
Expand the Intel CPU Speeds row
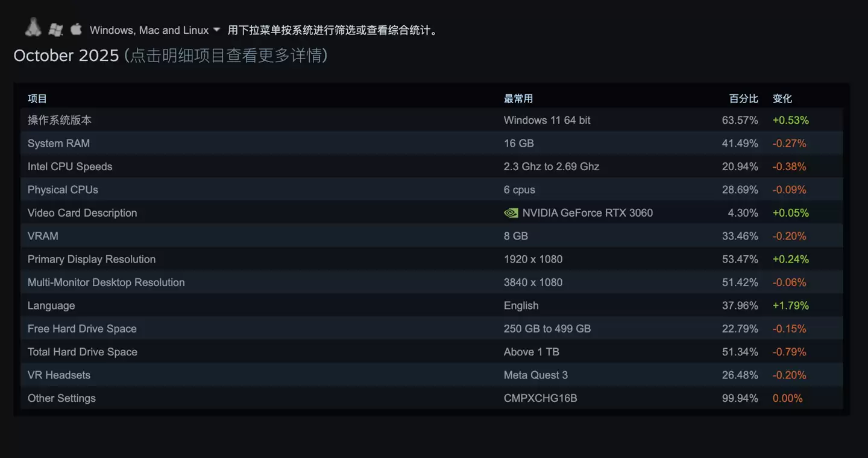(x=70, y=167)
